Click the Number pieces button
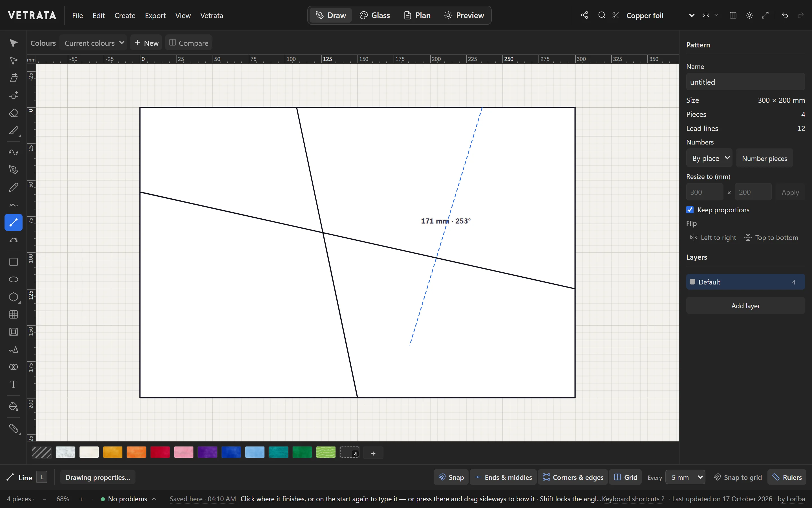This screenshot has height=508, width=812. [x=764, y=158]
